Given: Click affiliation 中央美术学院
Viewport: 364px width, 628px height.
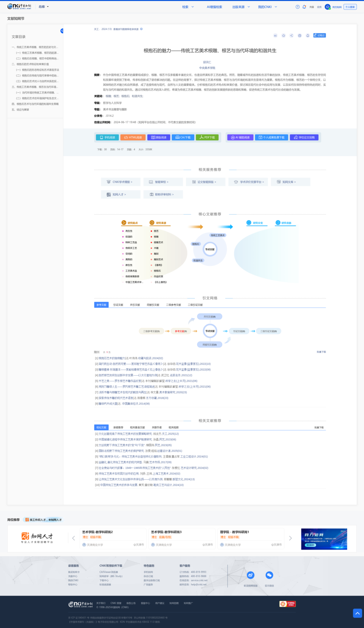Looking at the screenshot, I should click(x=207, y=68).
